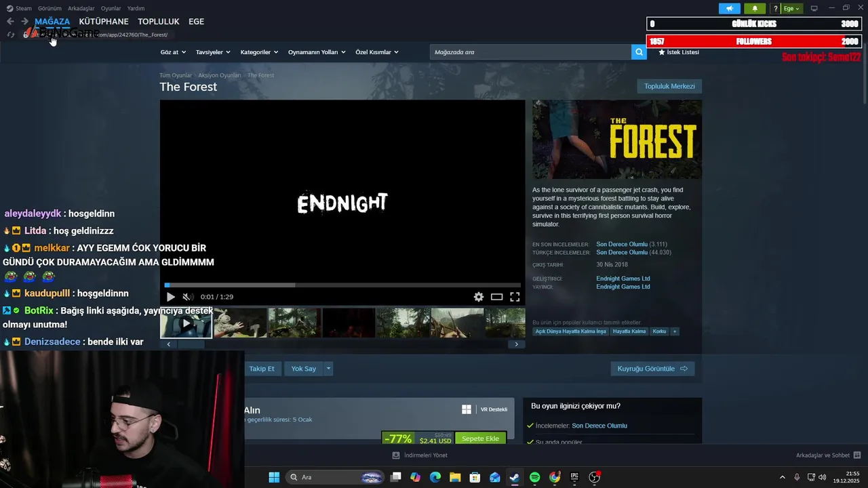Click the question mark help button
This screenshot has width=868, height=488.
[776, 8]
